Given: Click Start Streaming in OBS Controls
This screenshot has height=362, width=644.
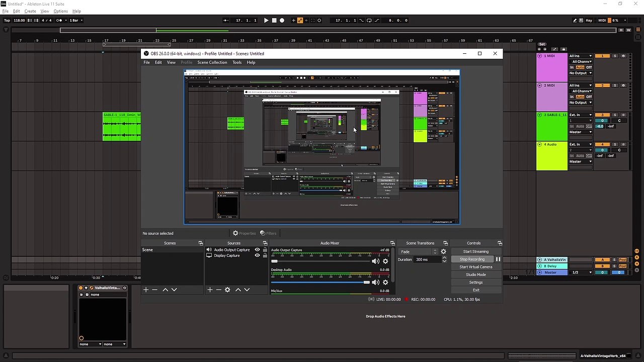Looking at the screenshot, I should [x=476, y=251].
